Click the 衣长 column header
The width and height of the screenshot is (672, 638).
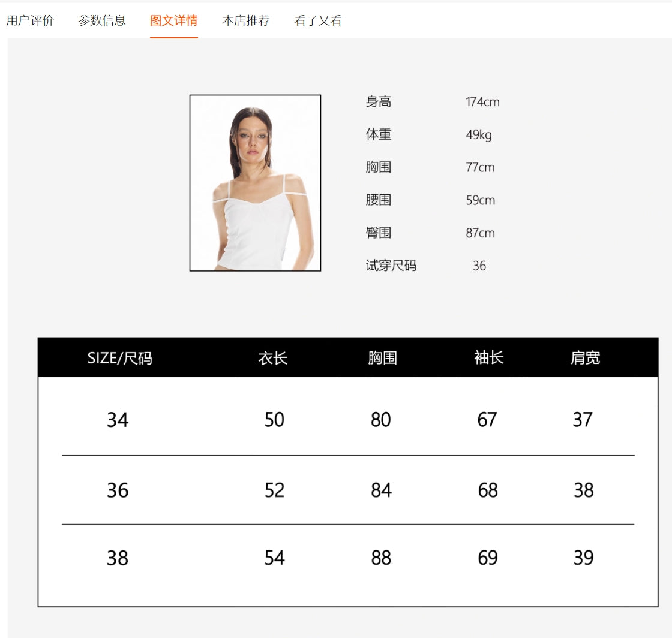[273, 358]
